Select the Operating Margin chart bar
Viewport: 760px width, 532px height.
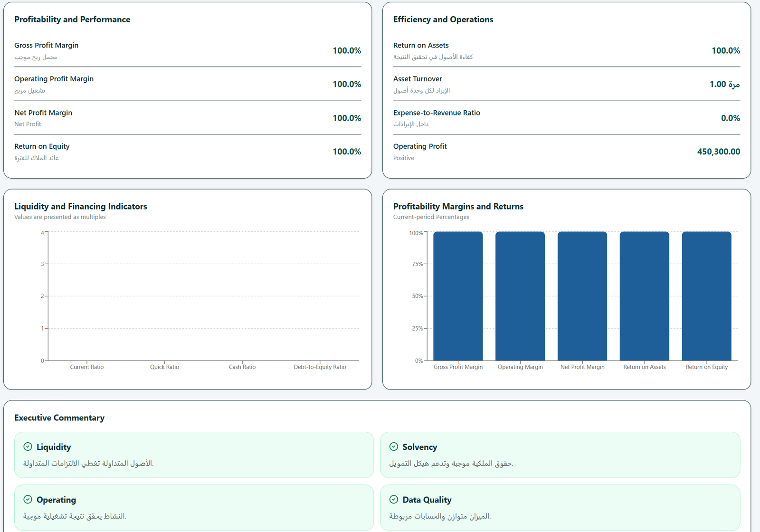520,296
